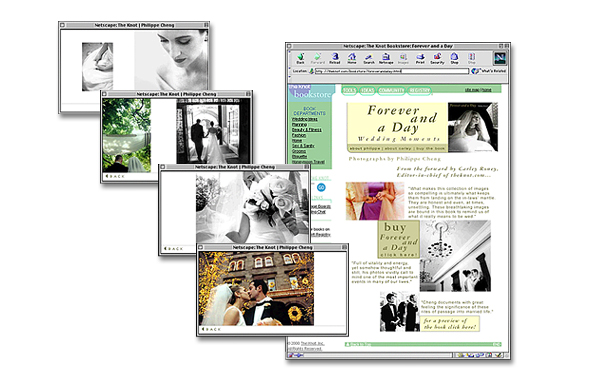615x388 pixels.
Task: Click the Images toolbar button
Action: [403, 58]
